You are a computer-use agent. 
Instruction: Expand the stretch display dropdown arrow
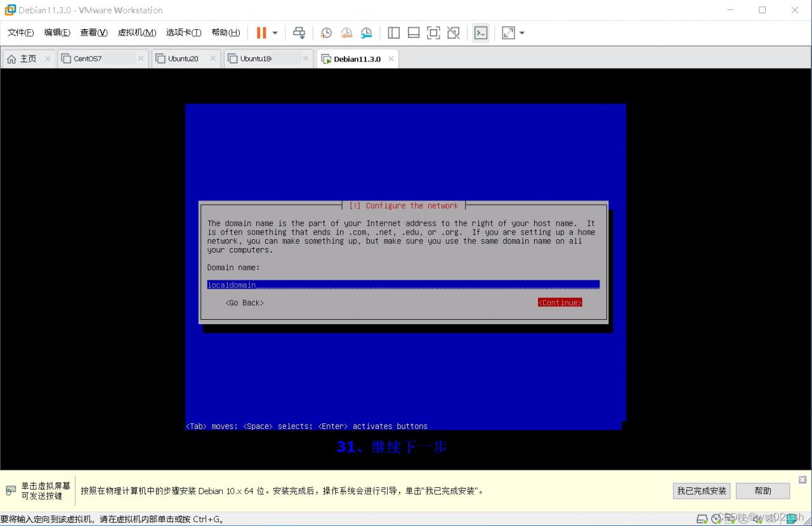coord(522,33)
